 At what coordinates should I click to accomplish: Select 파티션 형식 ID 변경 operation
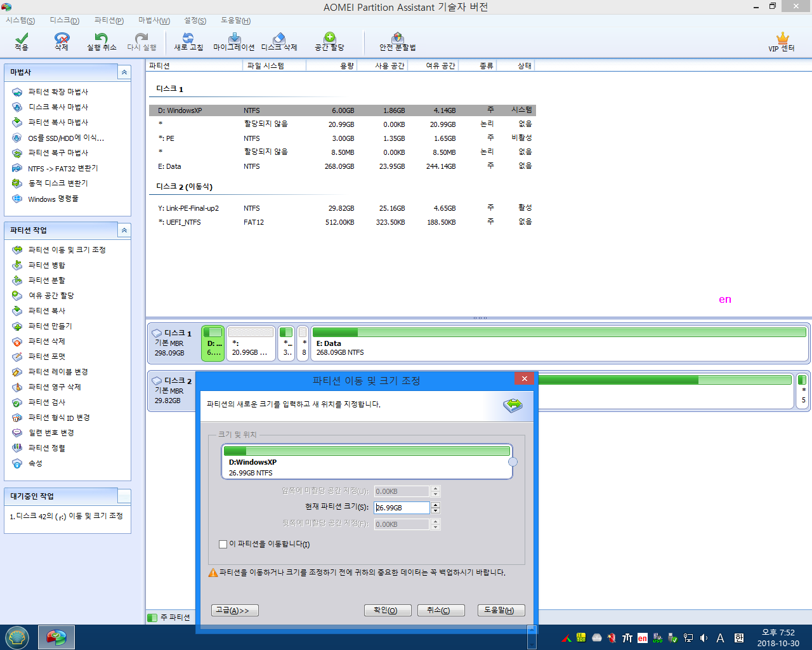(x=59, y=418)
